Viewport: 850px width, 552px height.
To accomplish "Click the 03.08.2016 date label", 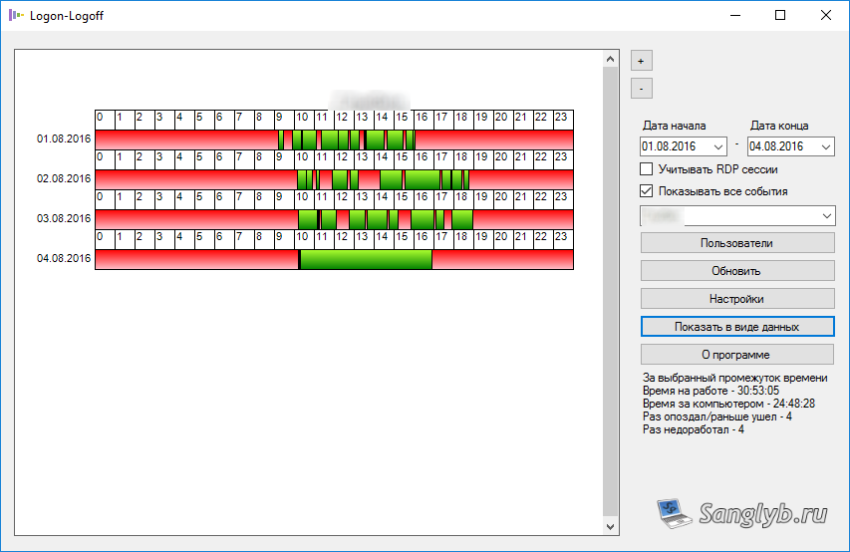I will click(x=63, y=219).
